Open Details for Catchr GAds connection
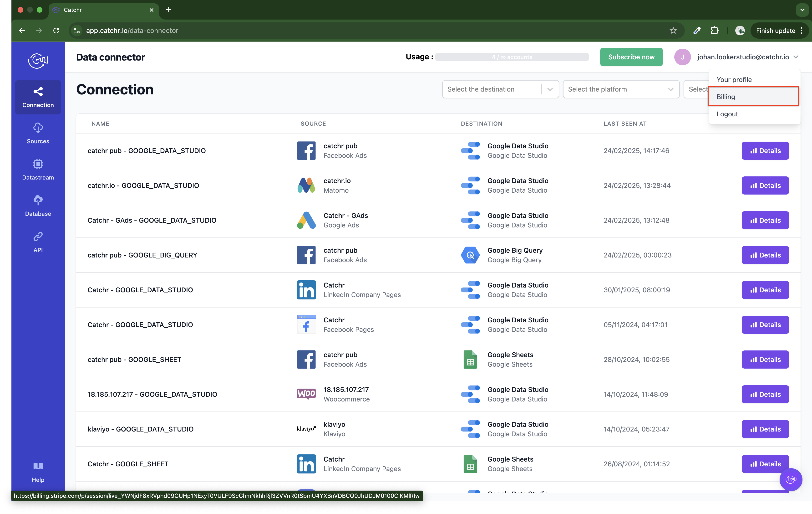Screen dimensions: 812x514 765,220
